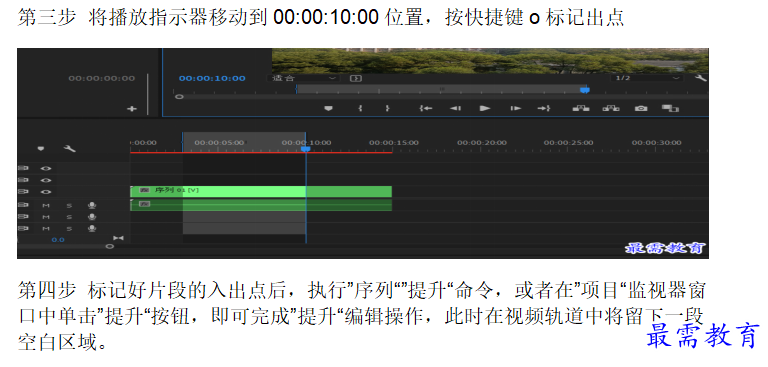The height and width of the screenshot is (367, 768).
Task: Mute the third audio track
Action: [x=46, y=228]
